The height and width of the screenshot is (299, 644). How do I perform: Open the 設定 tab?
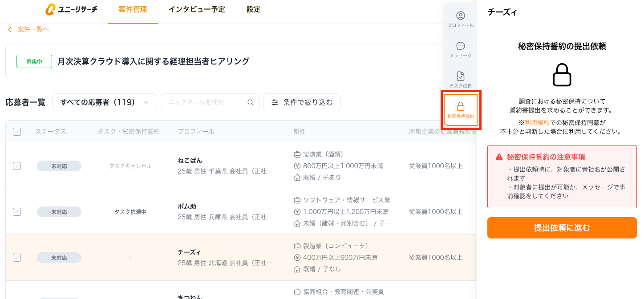click(254, 9)
